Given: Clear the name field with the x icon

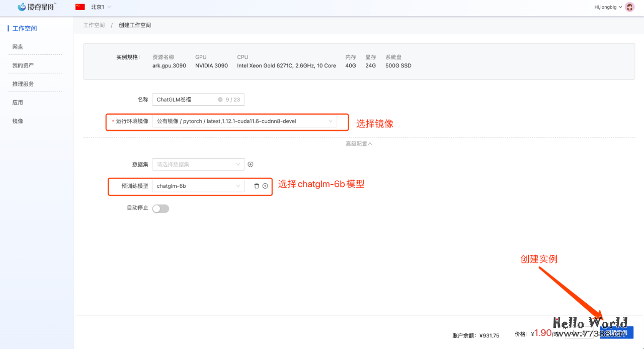Looking at the screenshot, I should pyautogui.click(x=220, y=100).
